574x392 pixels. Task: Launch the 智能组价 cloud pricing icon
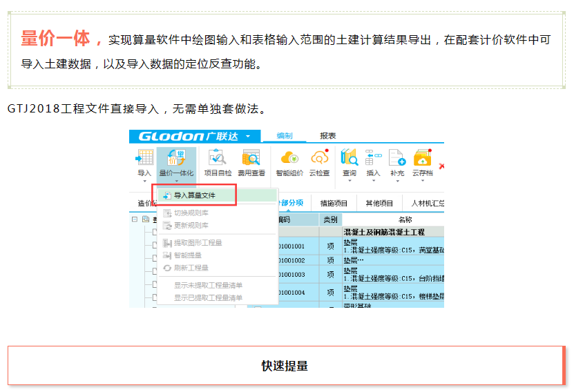(x=289, y=157)
